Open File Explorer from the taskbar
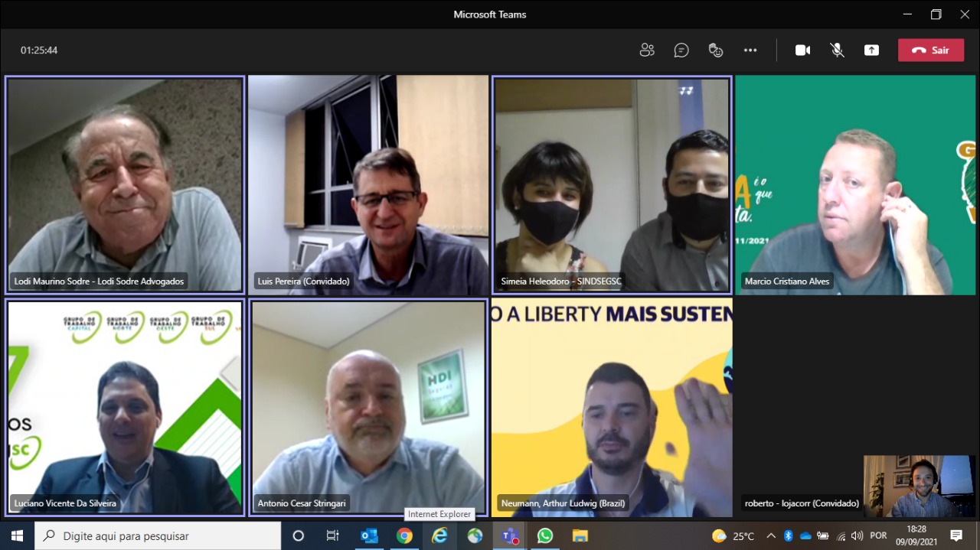Viewport: 980px width, 550px height. (580, 535)
